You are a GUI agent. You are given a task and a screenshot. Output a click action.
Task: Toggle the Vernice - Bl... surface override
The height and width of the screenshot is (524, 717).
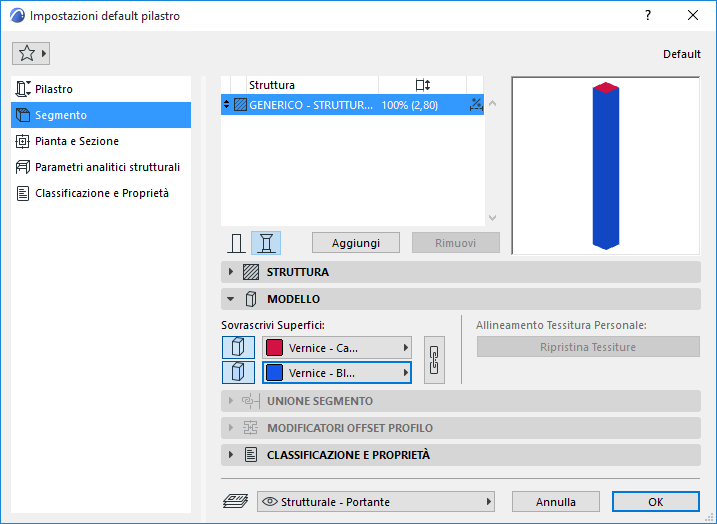point(238,372)
